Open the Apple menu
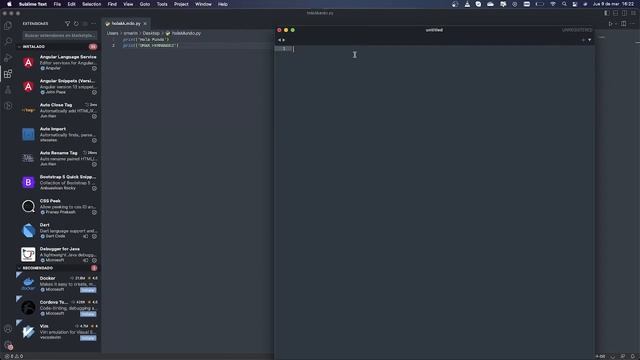 pos(9,4)
